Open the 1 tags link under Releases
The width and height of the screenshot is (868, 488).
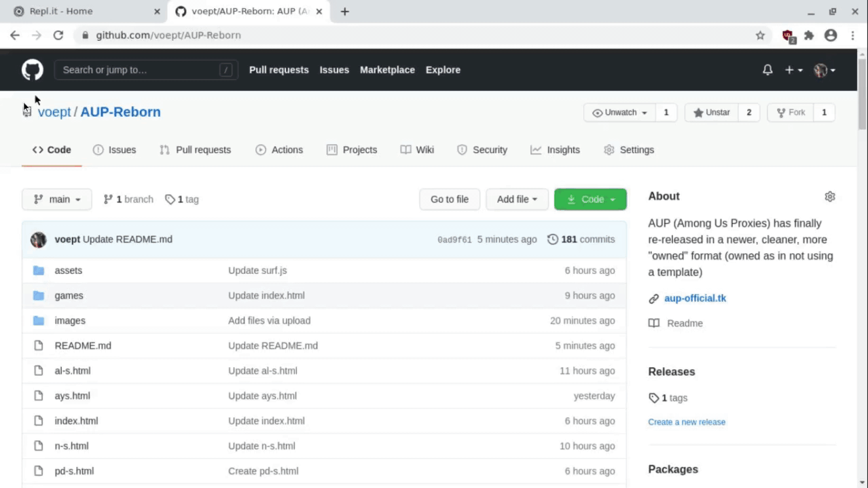pos(668,398)
